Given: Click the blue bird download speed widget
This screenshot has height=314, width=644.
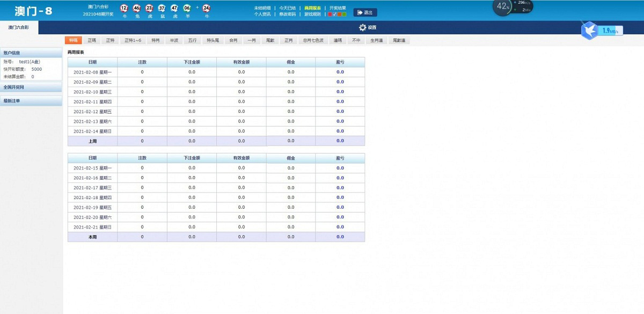Looking at the screenshot, I should [590, 30].
